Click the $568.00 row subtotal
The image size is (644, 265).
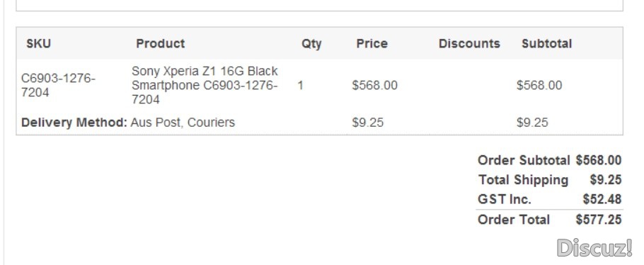tap(539, 85)
